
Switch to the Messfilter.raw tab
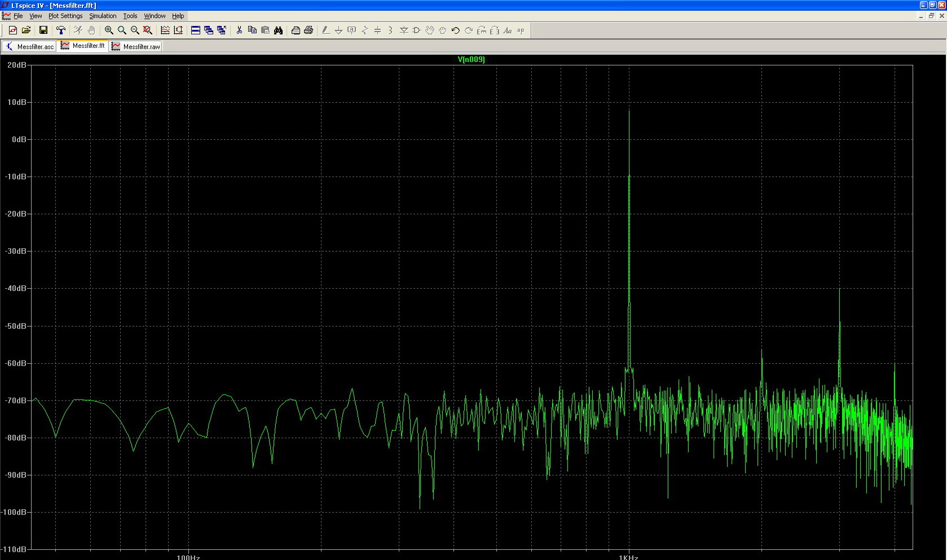click(x=136, y=46)
